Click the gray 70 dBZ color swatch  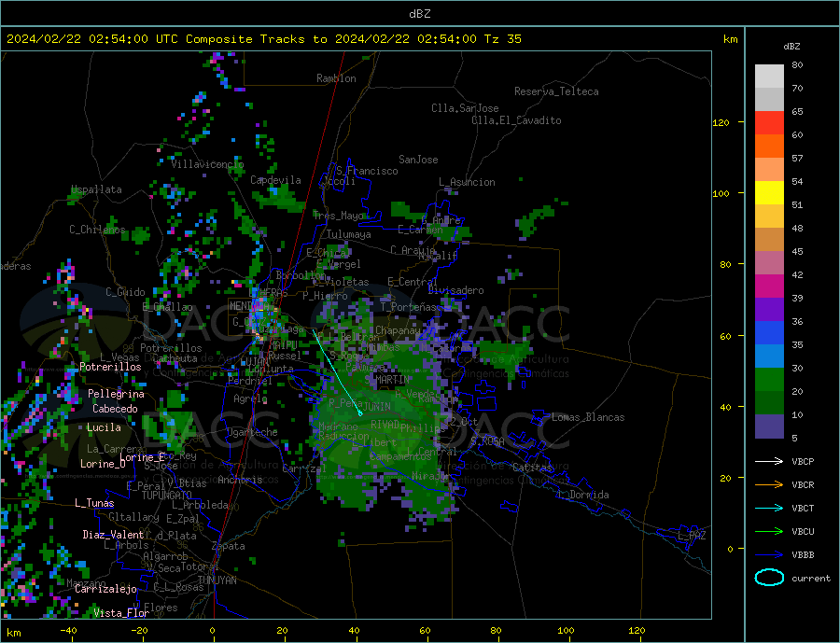(x=769, y=99)
